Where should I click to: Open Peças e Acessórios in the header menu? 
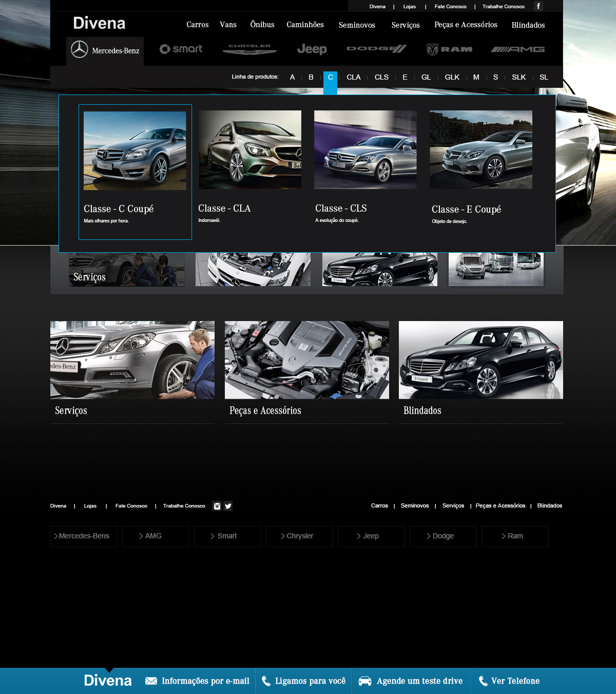(x=466, y=25)
